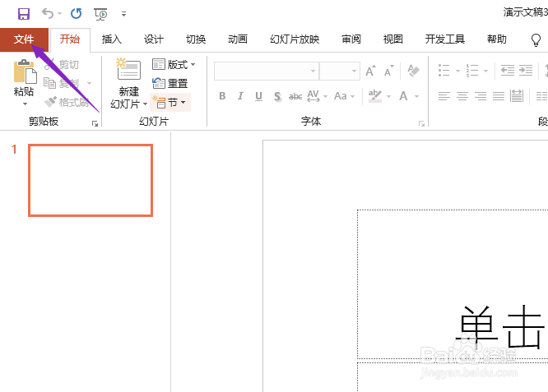Viewport: 548px width, 392px height.
Task: Expand the font size dropdown arrow
Action: pyautogui.click(x=354, y=71)
